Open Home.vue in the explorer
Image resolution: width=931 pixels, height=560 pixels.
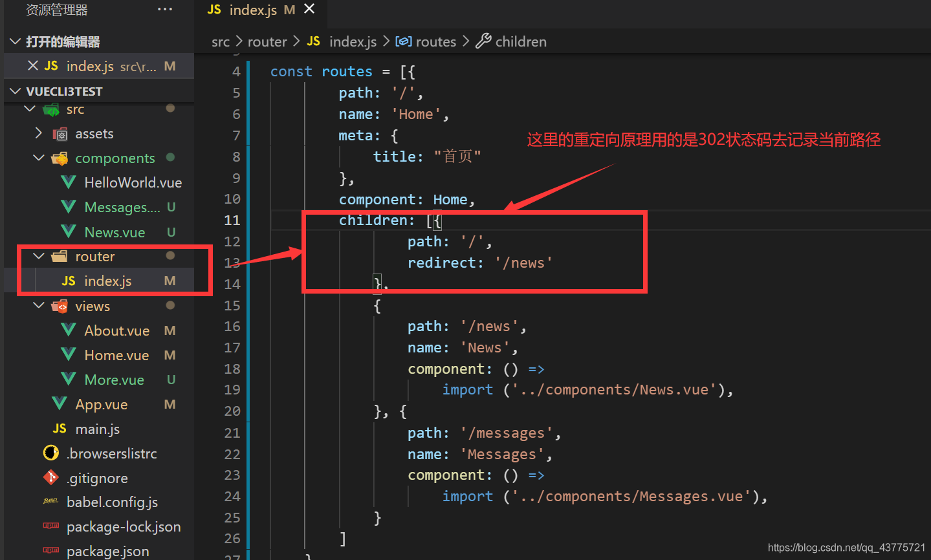[116, 354]
